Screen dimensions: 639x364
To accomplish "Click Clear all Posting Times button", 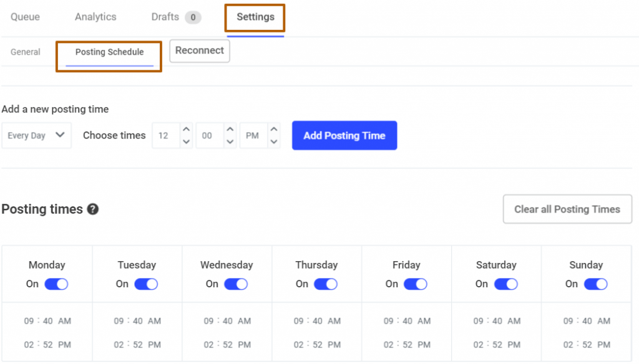I will [x=567, y=209].
